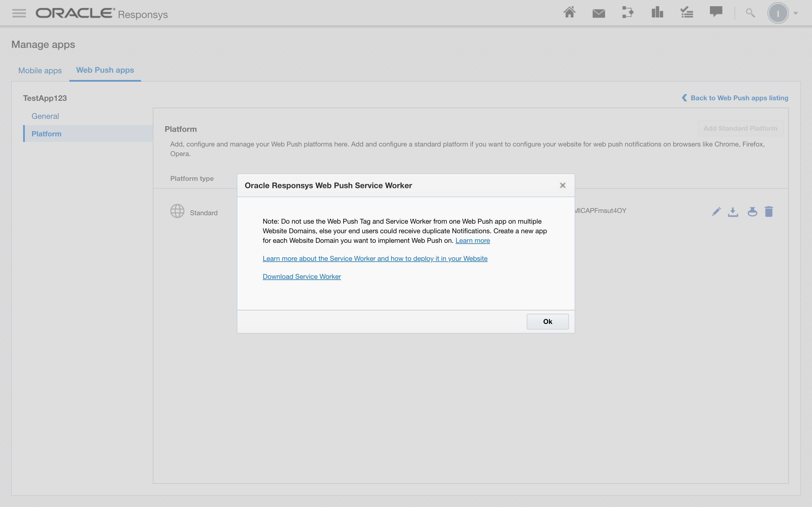Viewport: 812px width, 507px height.
Task: Open the Insight bar chart icon
Action: pyautogui.click(x=657, y=13)
